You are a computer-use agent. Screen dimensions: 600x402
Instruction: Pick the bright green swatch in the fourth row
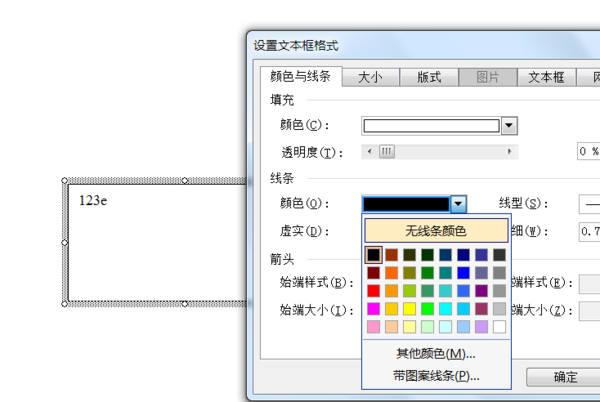[427, 309]
